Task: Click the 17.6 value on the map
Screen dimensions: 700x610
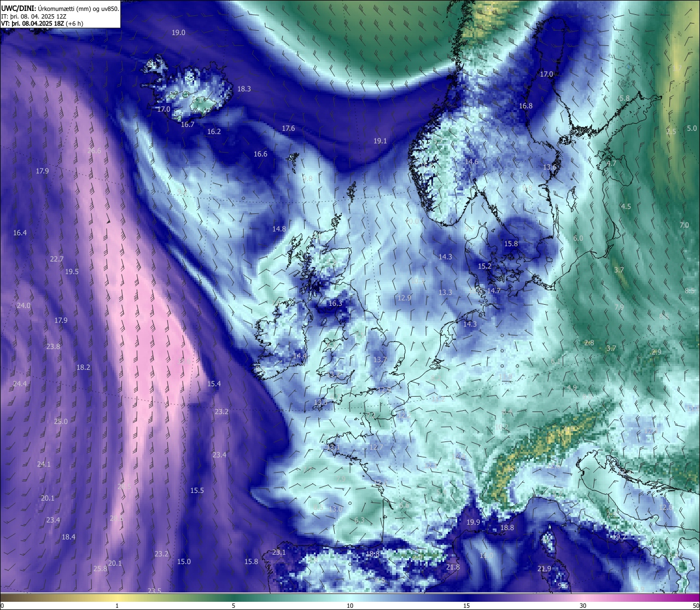Action: click(x=288, y=129)
